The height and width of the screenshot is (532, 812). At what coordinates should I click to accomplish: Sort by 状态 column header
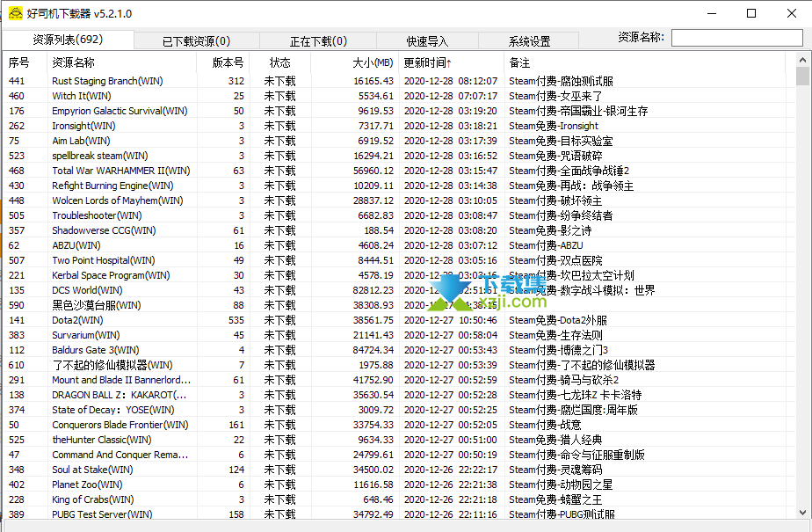click(x=279, y=62)
